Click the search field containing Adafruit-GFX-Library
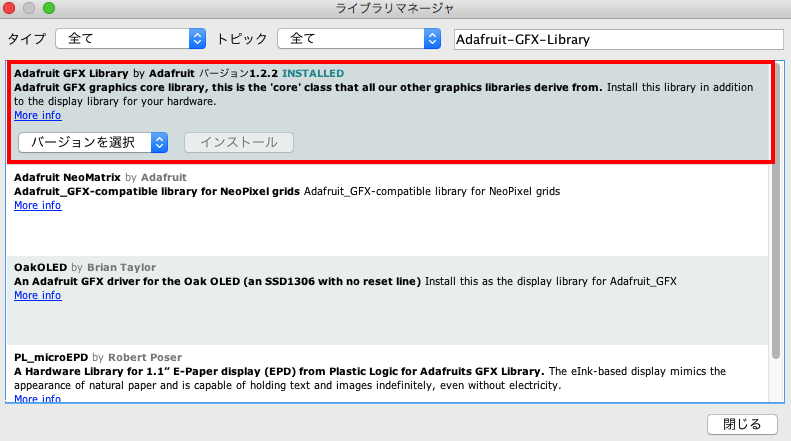 (x=618, y=39)
